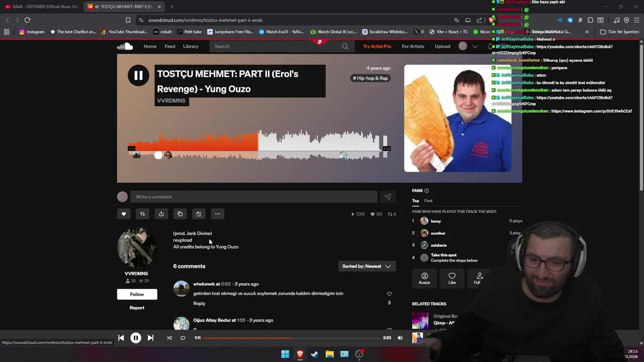
Task: Click the Avatar step button
Action: [x=425, y=278]
